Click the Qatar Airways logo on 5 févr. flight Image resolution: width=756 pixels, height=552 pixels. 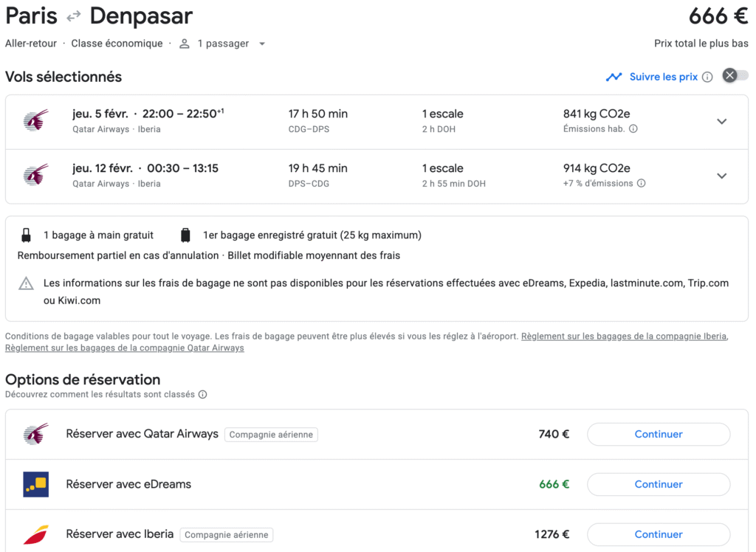[x=36, y=120]
